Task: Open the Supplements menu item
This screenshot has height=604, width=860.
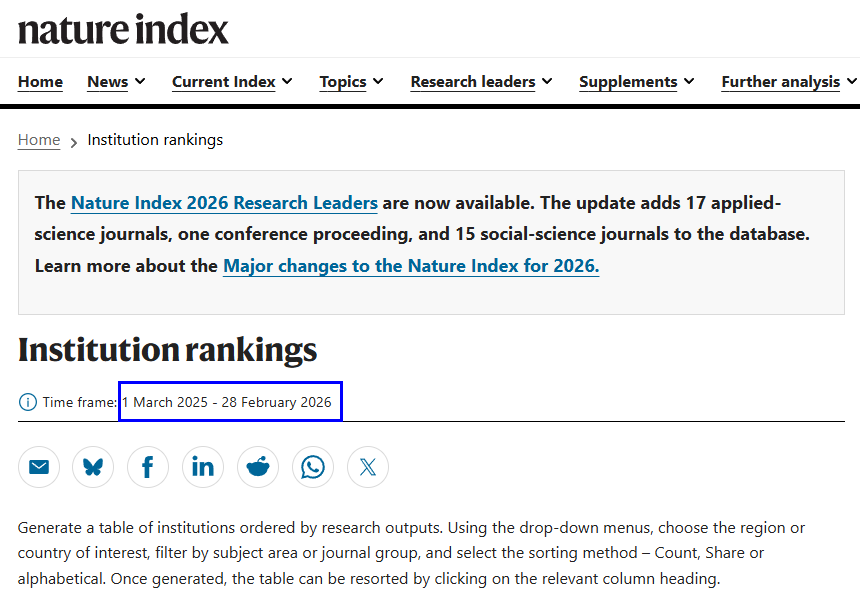Action: click(628, 82)
